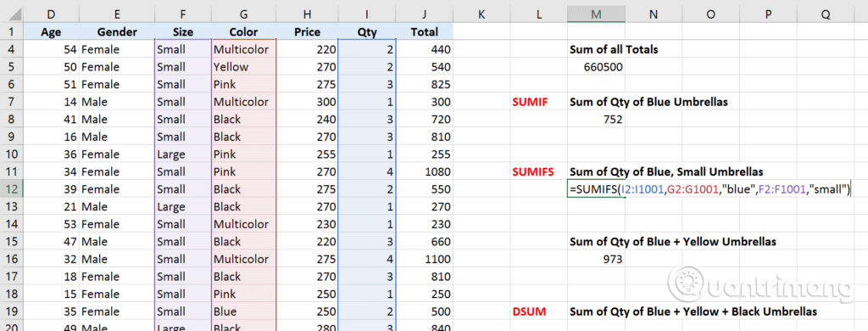Select row 19 header
This screenshot has width=868, height=331.
coord(12,311)
